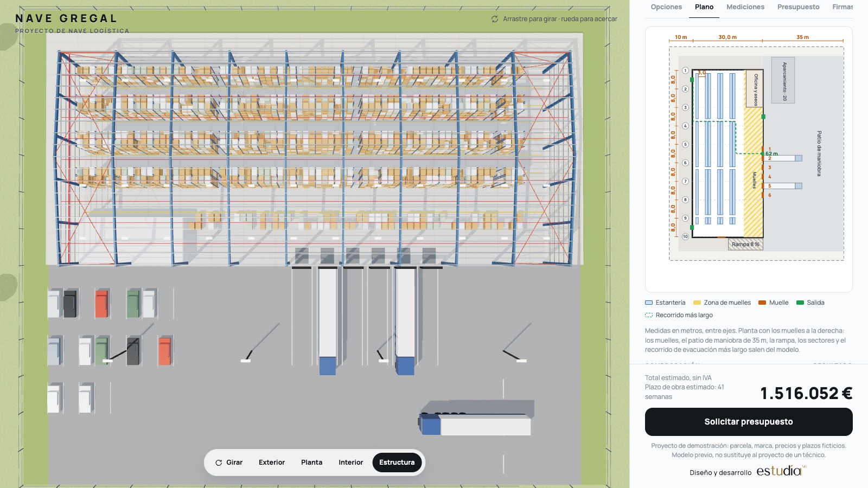Click the 62 m evacuation route label

[772, 154]
